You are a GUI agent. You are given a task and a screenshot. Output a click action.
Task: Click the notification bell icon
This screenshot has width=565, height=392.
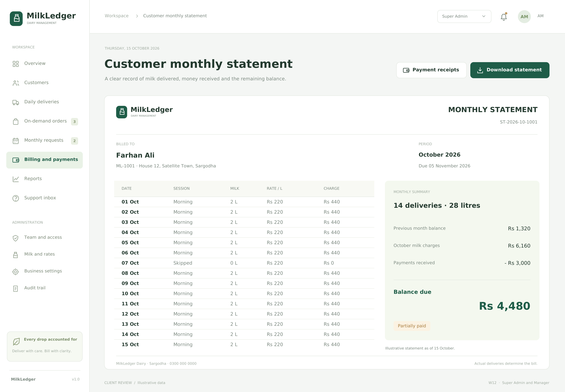(504, 17)
